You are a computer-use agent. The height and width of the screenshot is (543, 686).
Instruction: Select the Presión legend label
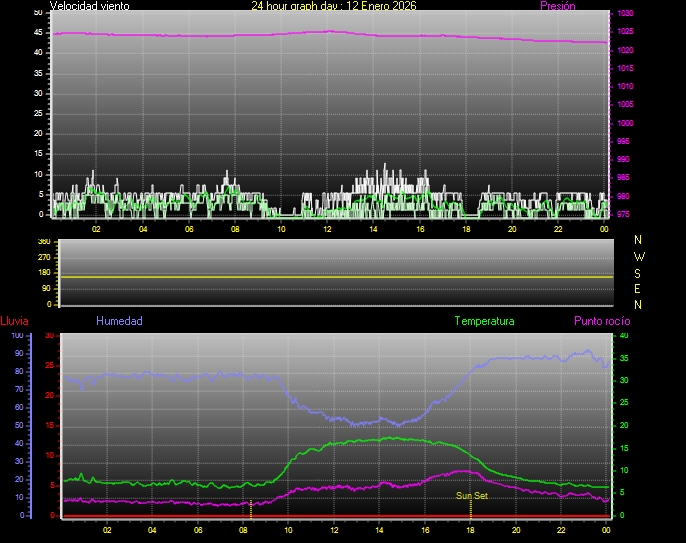coord(557,6)
